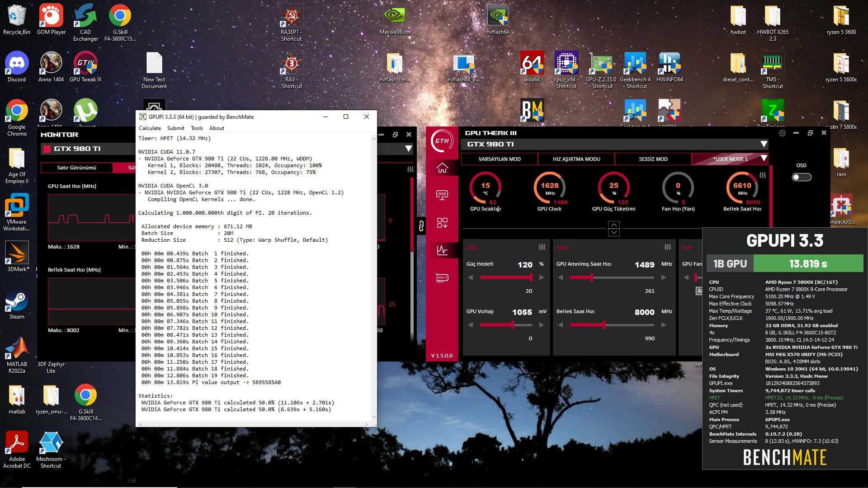Open Geekbench 4 shortcut
Image resolution: width=868 pixels, height=488 pixels.
pos(635,70)
